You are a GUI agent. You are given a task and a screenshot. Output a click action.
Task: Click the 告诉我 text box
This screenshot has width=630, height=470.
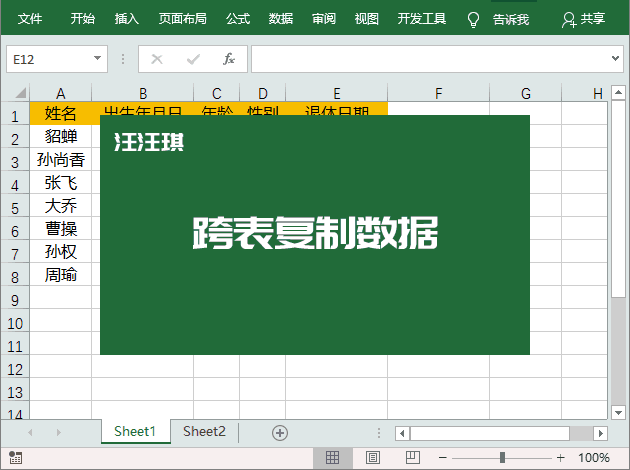click(511, 19)
